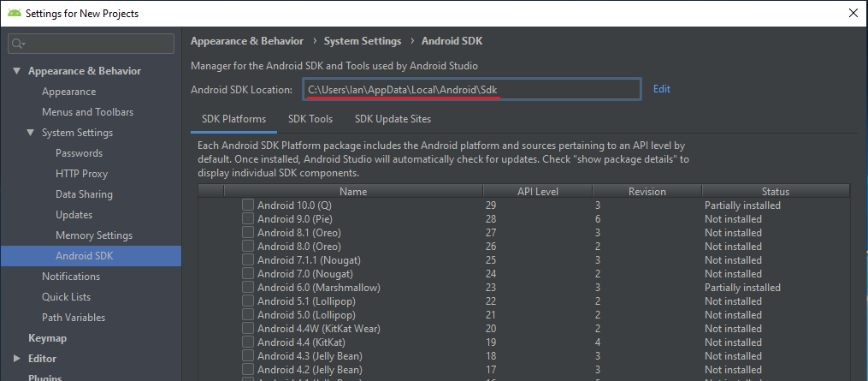Check the Android 9.0 (Pie) checkbox
This screenshot has height=381, width=868.
click(x=248, y=219)
